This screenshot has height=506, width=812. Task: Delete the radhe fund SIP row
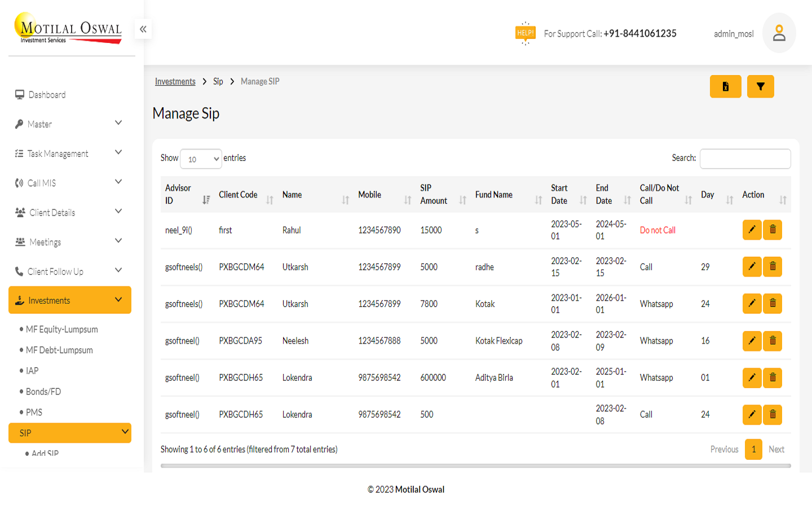click(773, 266)
